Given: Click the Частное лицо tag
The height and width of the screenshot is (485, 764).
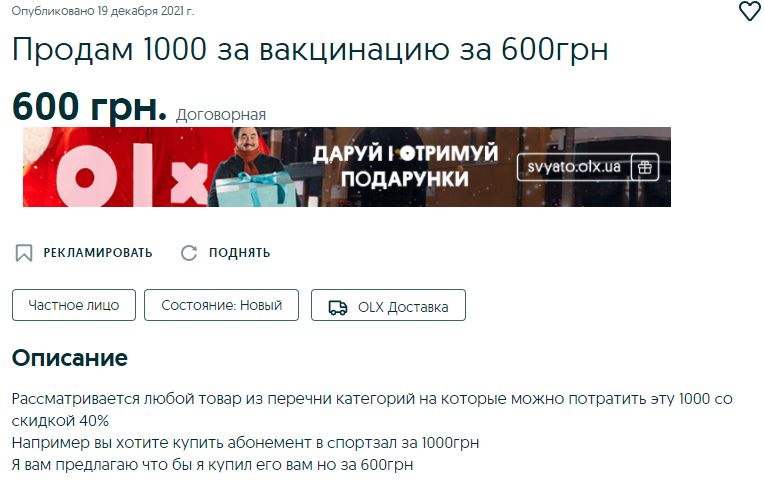Looking at the screenshot, I should 74,305.
